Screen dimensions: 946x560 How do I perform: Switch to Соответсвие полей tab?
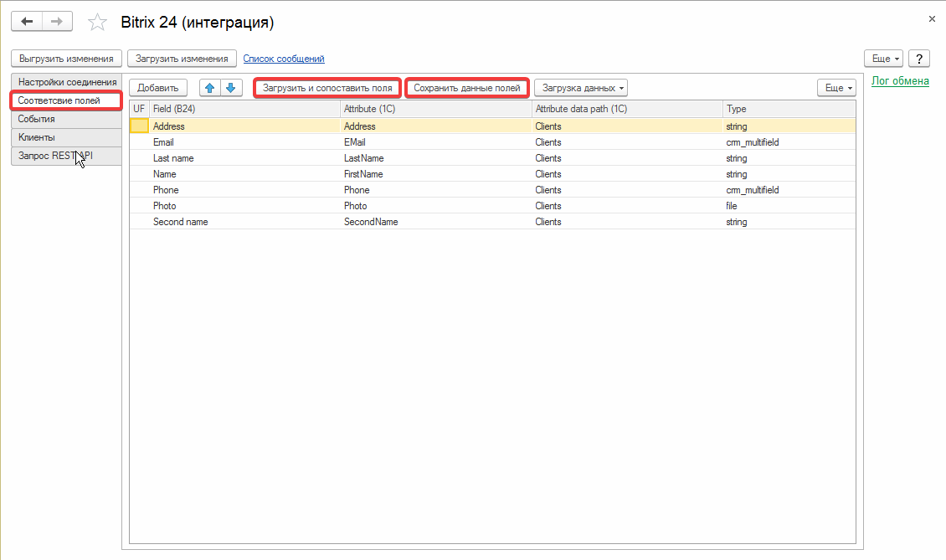coord(66,100)
